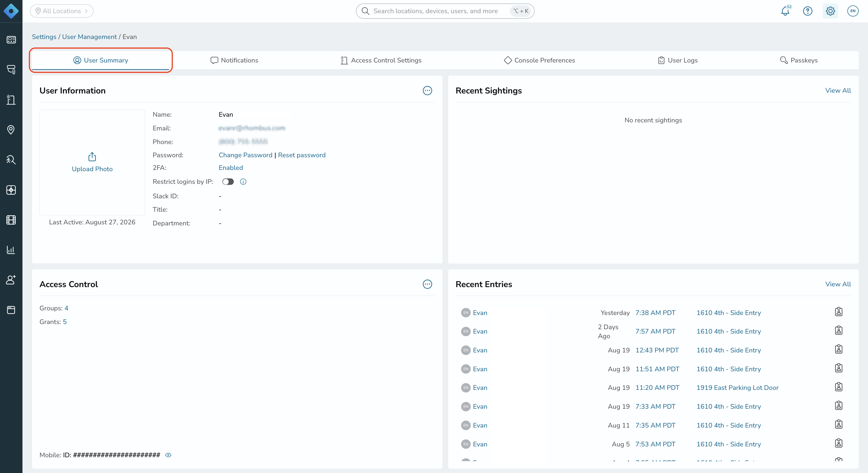This screenshot has height=473, width=868.
Task: Open the notifications bell icon
Action: point(785,11)
